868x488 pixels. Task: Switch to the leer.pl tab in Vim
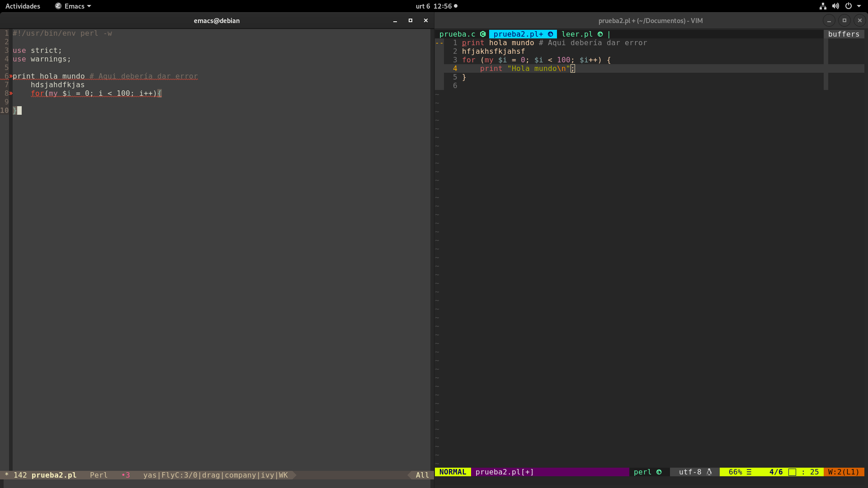(577, 34)
